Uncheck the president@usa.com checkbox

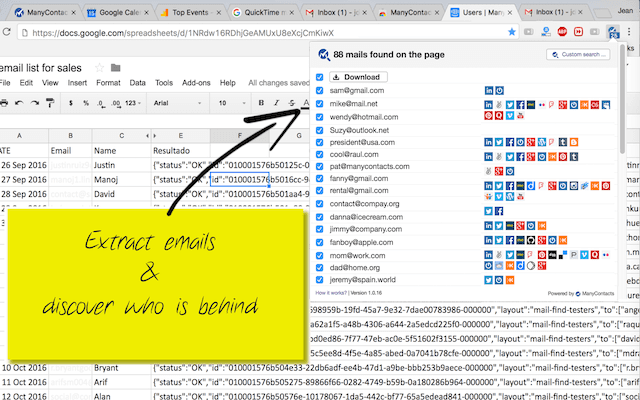click(320, 142)
